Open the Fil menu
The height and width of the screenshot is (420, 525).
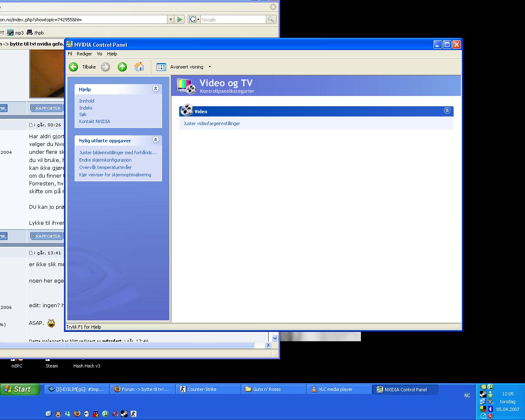70,54
